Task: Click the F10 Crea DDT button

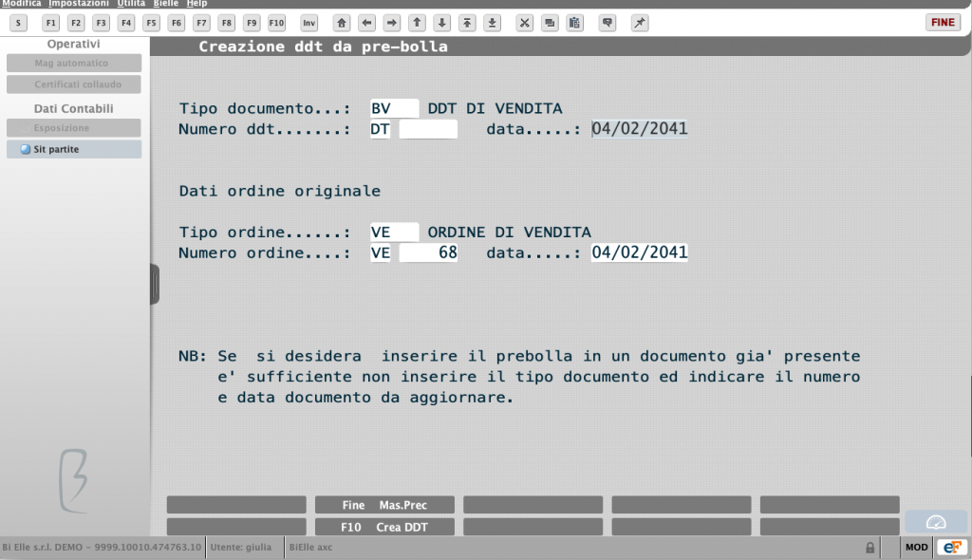Action: point(384,527)
